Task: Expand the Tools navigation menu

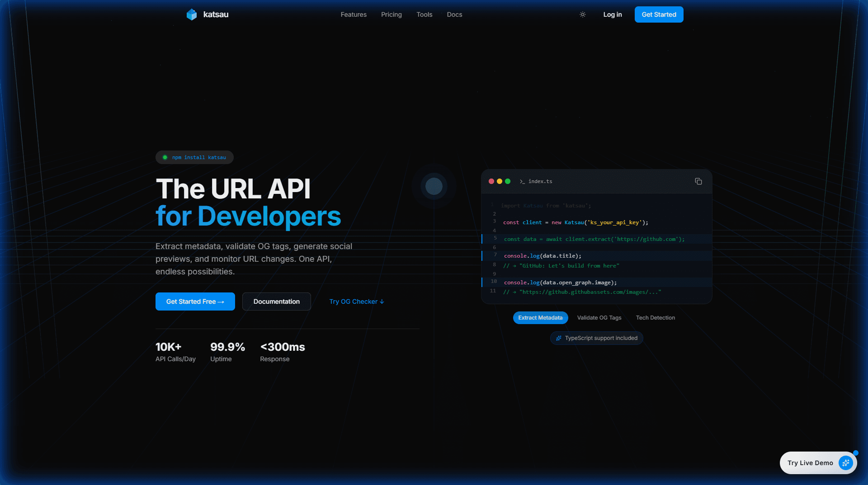Action: 424,14
